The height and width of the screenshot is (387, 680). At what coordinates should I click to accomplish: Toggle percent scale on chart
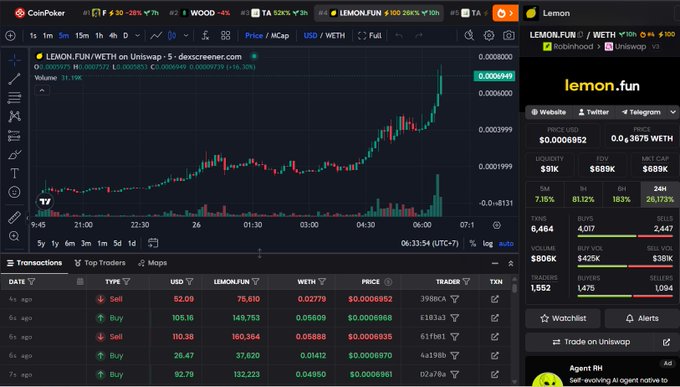[473, 243]
